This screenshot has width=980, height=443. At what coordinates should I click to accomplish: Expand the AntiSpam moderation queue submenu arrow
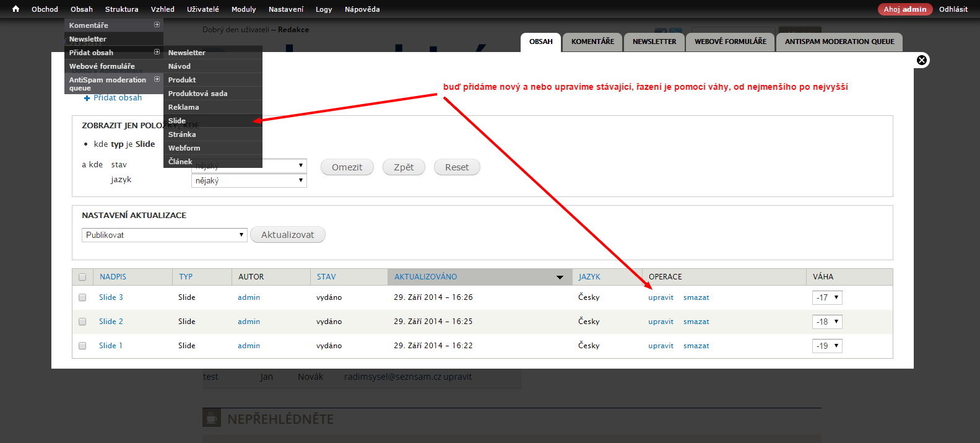pos(157,79)
